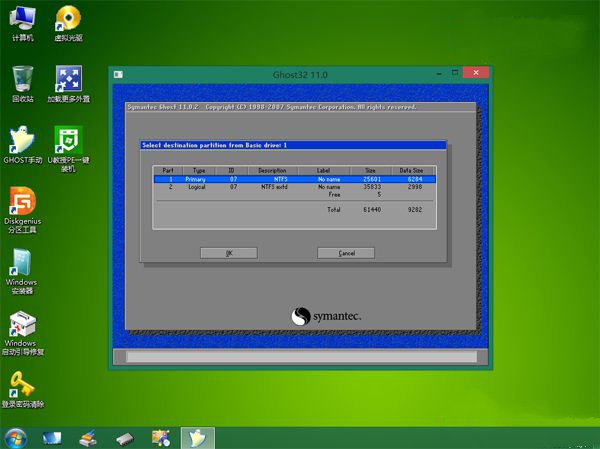
Task: Open the 计算机 desktop icon
Action: (23, 23)
